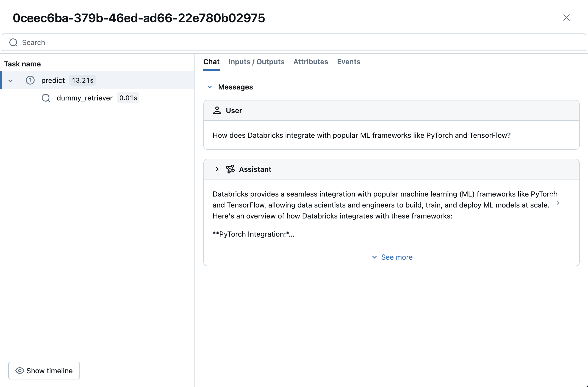Click the user question text about Databricks
588x387 pixels.
pos(362,135)
